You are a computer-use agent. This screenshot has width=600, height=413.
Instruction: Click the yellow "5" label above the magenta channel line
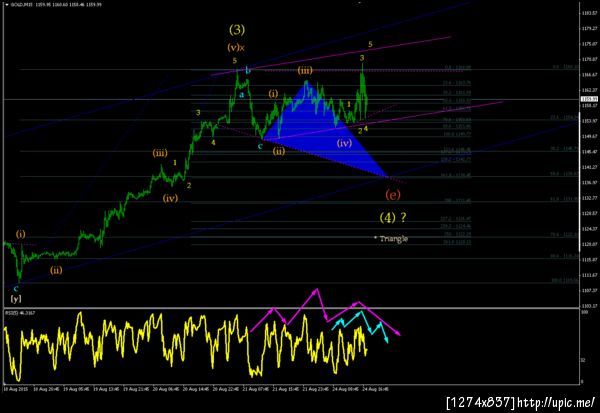(370, 44)
